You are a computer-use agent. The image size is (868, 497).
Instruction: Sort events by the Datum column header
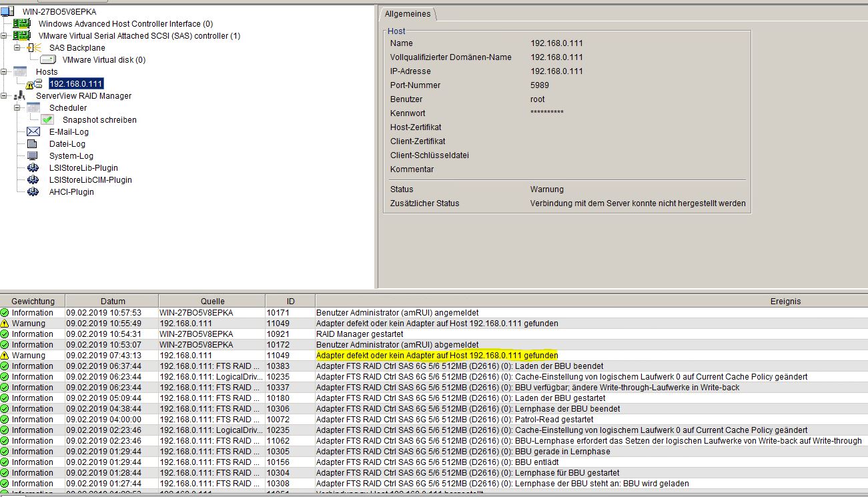112,301
